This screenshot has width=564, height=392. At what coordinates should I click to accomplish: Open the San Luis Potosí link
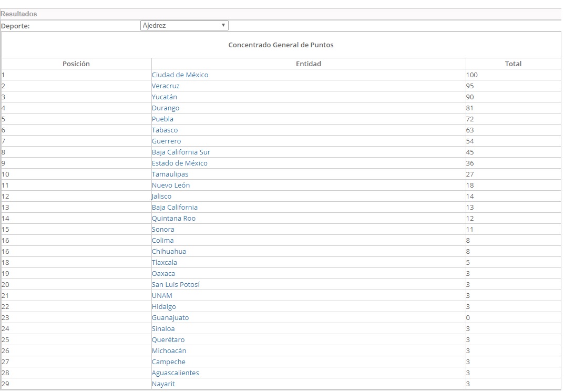tap(176, 285)
